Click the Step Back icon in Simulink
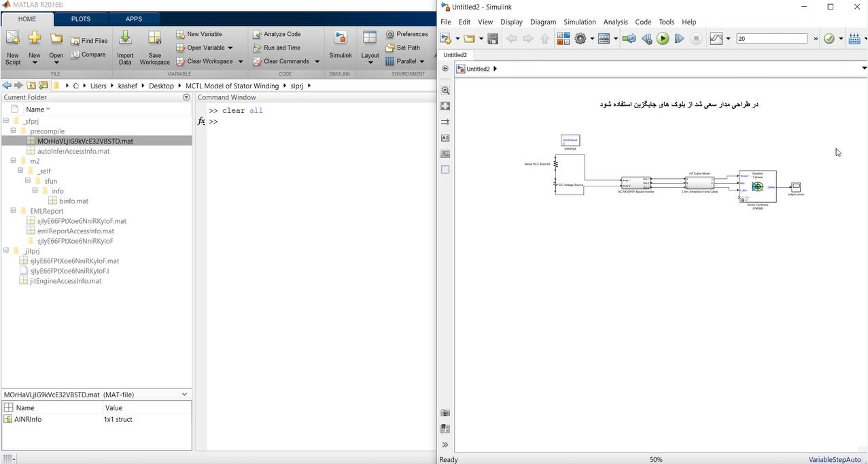The image size is (868, 464). (646, 39)
